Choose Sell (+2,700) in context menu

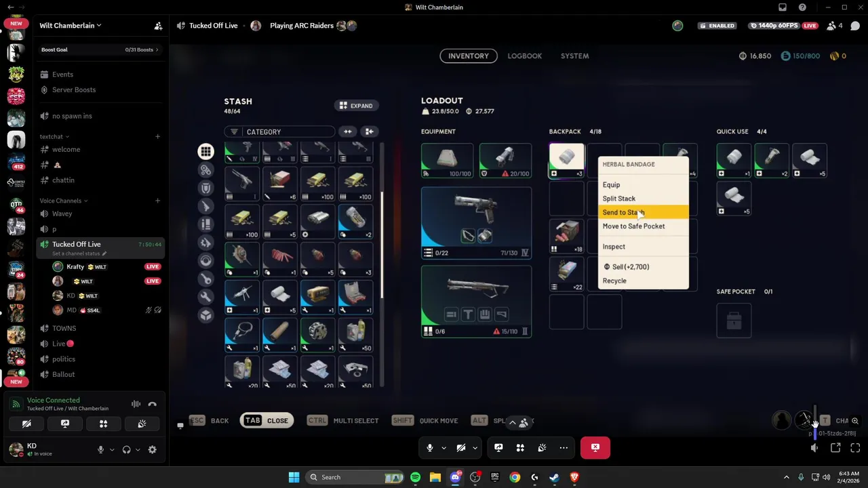pyautogui.click(x=643, y=267)
